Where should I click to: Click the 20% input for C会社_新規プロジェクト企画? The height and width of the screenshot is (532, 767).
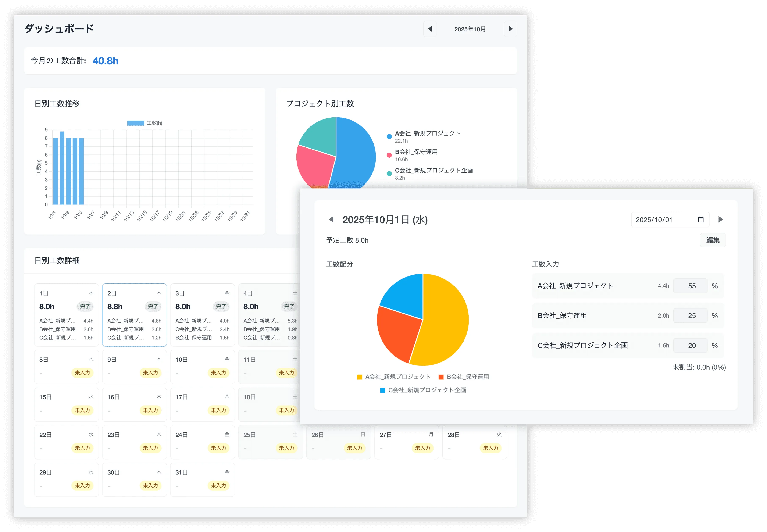(690, 345)
